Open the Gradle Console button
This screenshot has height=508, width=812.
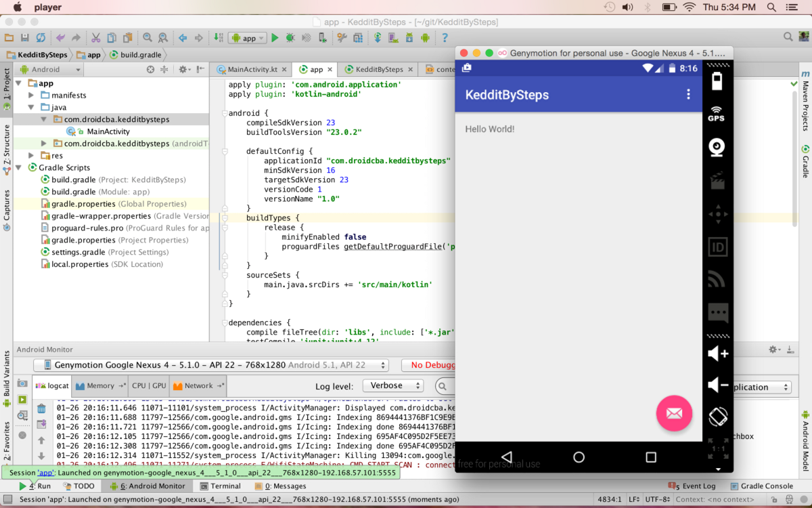pos(761,486)
